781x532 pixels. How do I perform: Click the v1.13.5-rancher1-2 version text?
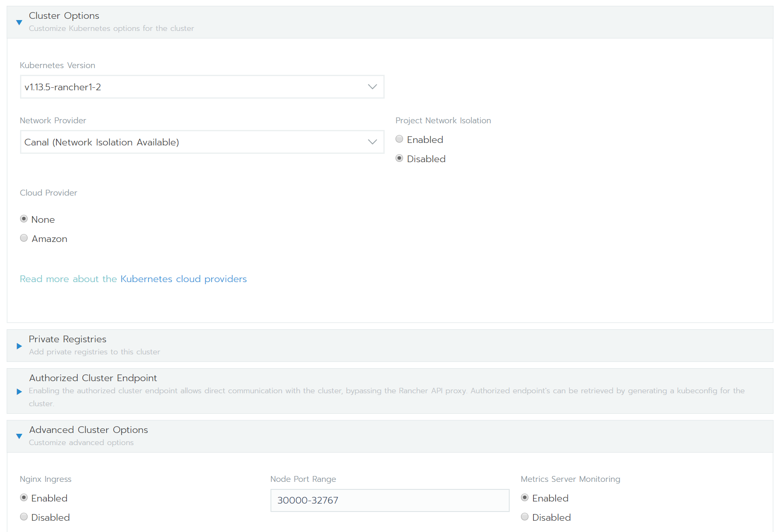(63, 87)
